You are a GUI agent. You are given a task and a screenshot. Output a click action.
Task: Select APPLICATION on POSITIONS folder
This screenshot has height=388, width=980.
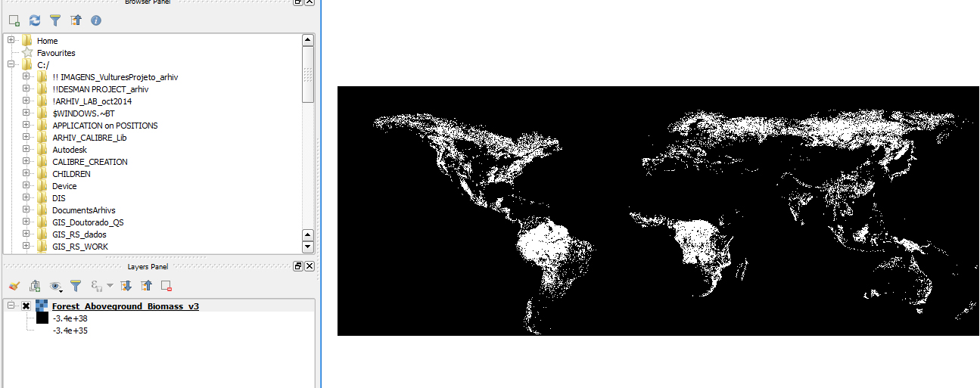[105, 126]
